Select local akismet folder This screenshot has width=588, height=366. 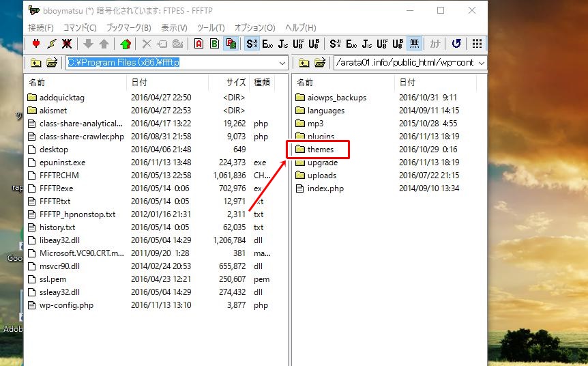pyautogui.click(x=48, y=111)
